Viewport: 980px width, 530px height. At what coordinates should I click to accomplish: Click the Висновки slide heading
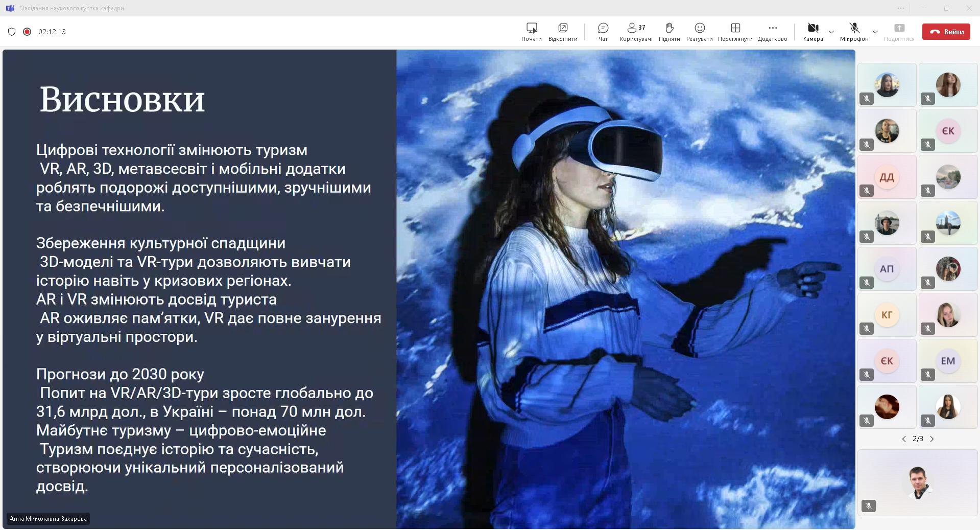coord(122,99)
